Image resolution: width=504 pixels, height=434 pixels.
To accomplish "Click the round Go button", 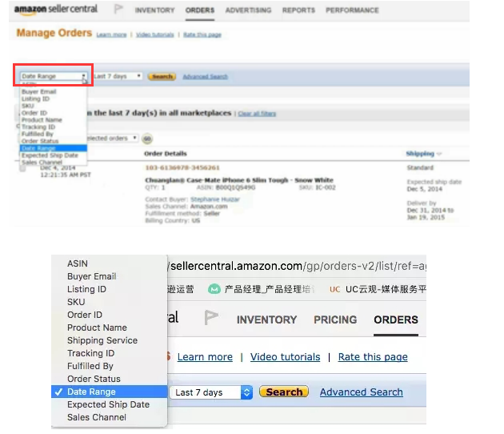I will [x=147, y=139].
